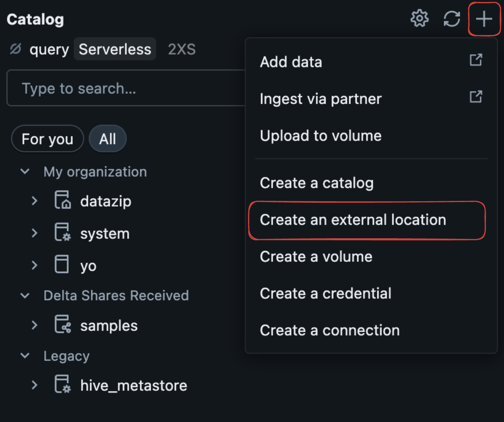The image size is (504, 422).
Task: Collapse the My organization section
Action: [x=24, y=172]
